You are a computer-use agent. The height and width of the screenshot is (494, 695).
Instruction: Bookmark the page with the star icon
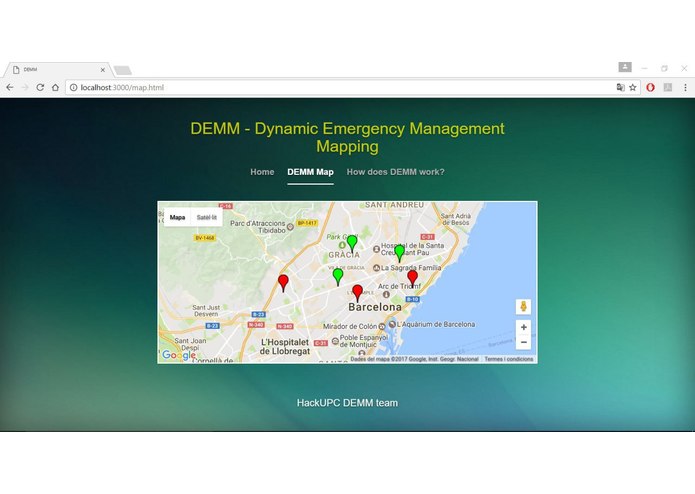pyautogui.click(x=633, y=88)
